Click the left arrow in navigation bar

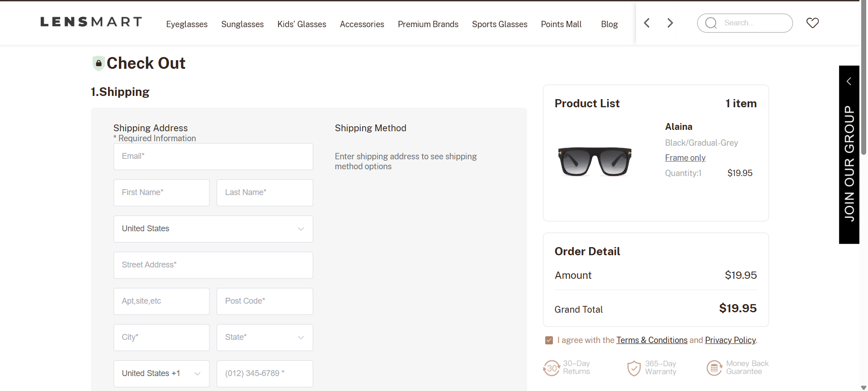pos(647,23)
